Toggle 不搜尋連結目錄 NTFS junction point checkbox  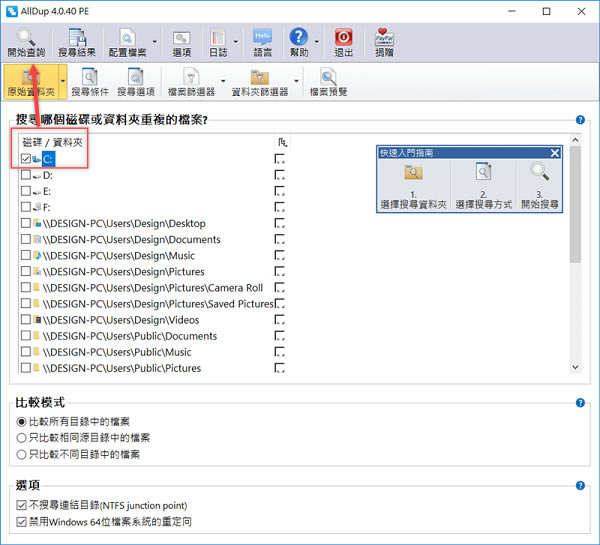[x=23, y=505]
